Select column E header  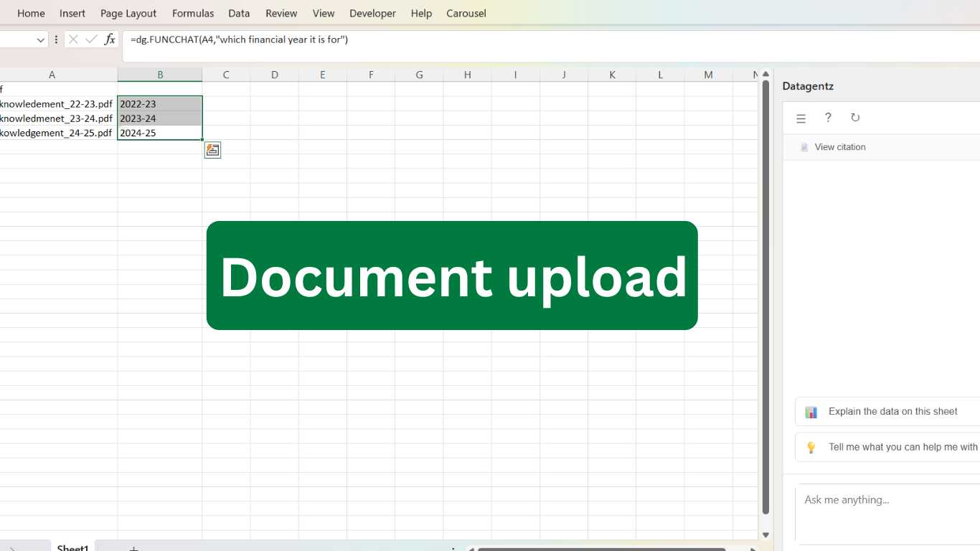coord(323,75)
